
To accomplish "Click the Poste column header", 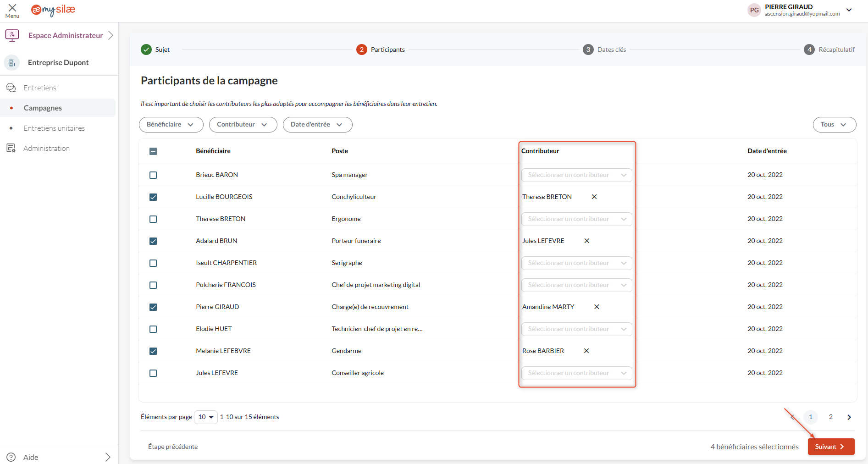I will 340,151.
